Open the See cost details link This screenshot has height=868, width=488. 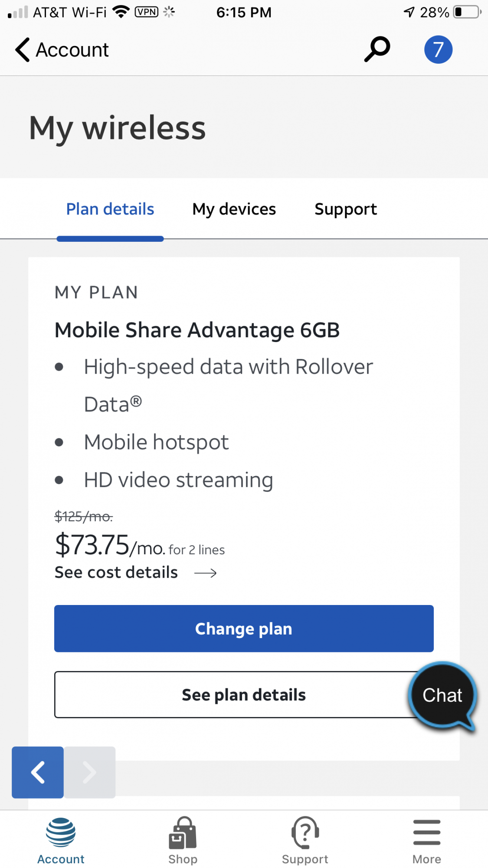click(116, 572)
